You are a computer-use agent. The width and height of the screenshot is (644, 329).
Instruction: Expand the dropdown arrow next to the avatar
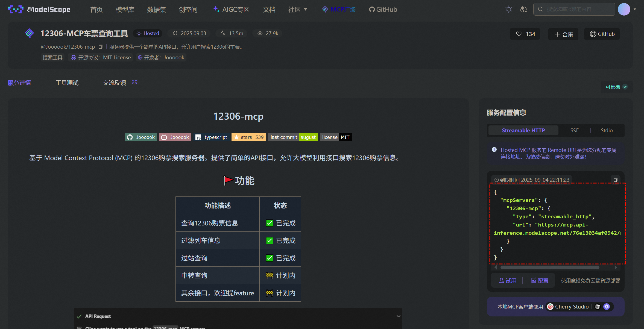635,9
